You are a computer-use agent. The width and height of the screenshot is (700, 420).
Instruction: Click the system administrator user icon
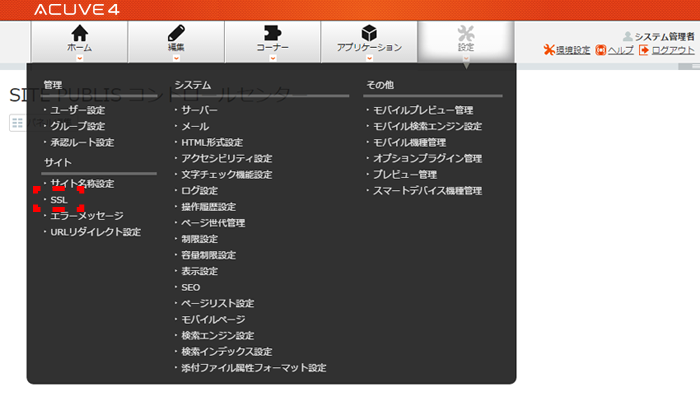(x=628, y=36)
